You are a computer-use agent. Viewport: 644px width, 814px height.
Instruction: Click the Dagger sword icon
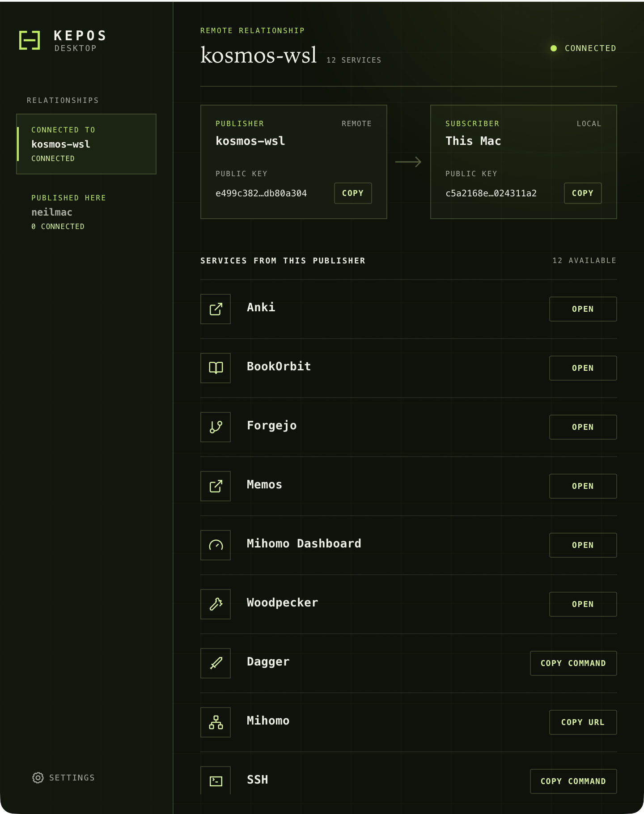click(x=216, y=663)
